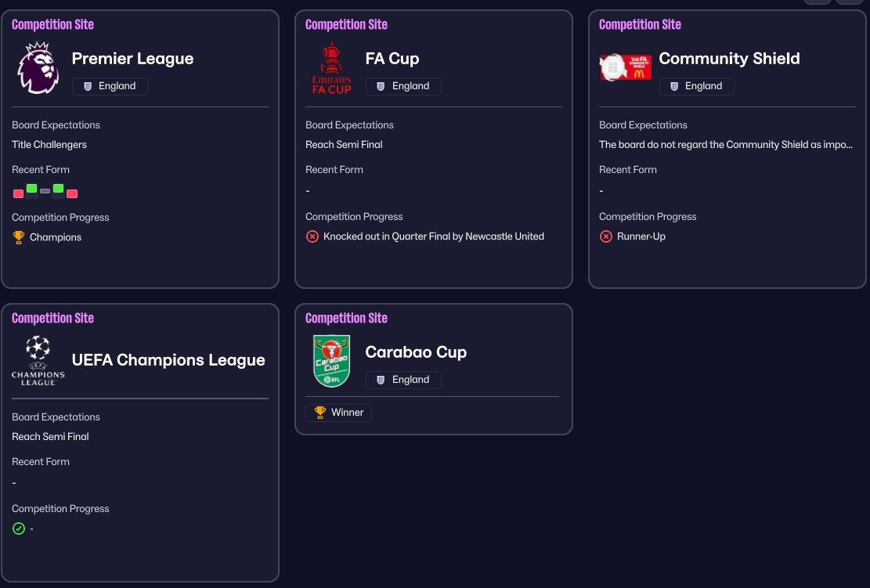Viewport: 870px width, 588px height.
Task: Click the Emirates FA Cup logo
Action: tap(332, 68)
